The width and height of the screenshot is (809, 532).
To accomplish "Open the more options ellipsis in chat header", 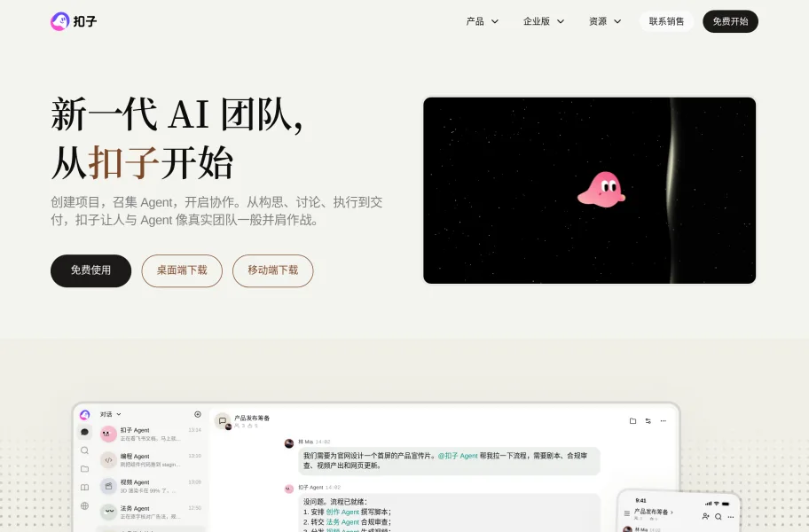I will coord(664,421).
